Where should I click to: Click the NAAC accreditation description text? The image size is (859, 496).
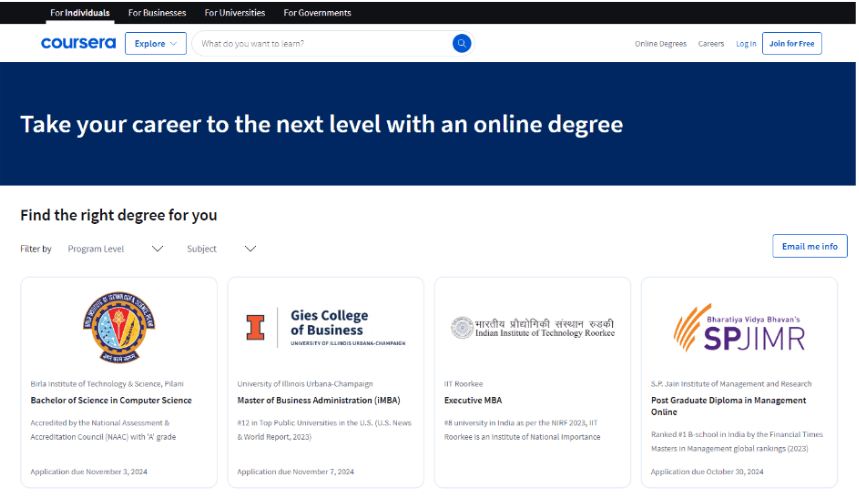(103, 430)
